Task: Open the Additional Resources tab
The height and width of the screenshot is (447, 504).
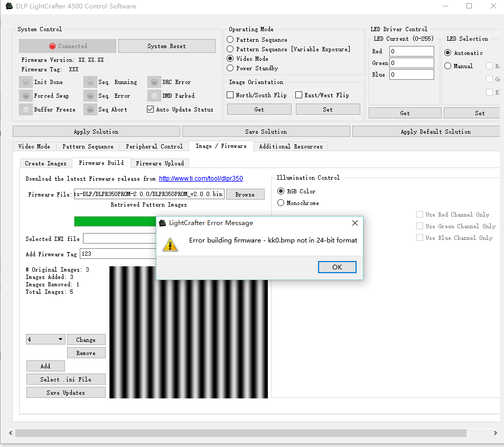Action: point(291,146)
